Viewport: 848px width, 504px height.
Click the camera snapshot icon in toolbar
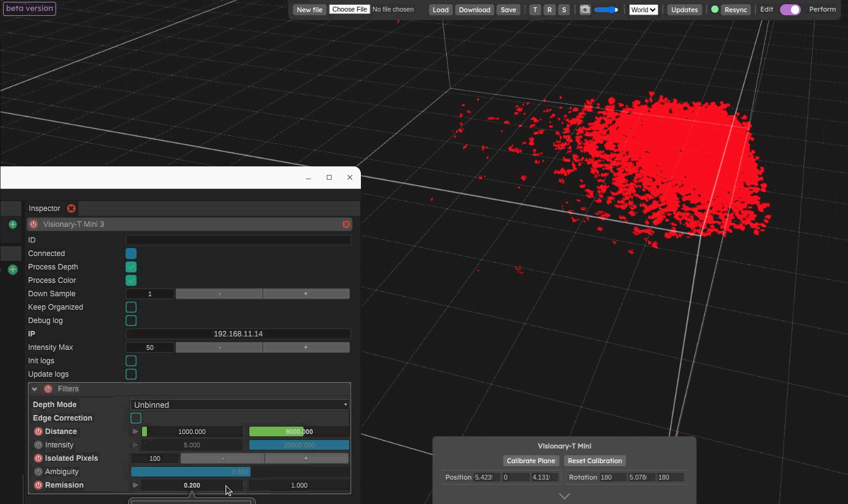tap(585, 10)
